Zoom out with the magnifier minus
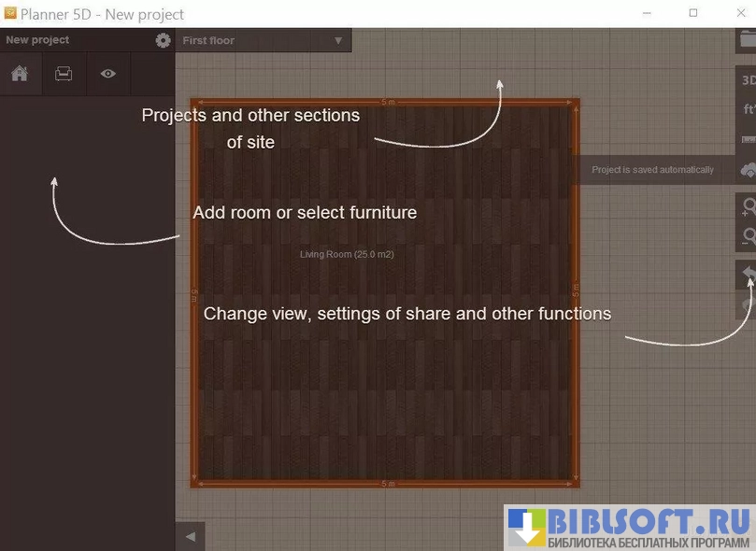 748,236
